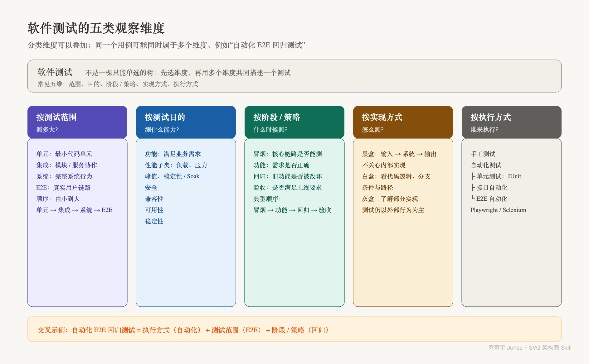Click the 手工测试 entry
The height and width of the screenshot is (364, 589).
click(483, 154)
